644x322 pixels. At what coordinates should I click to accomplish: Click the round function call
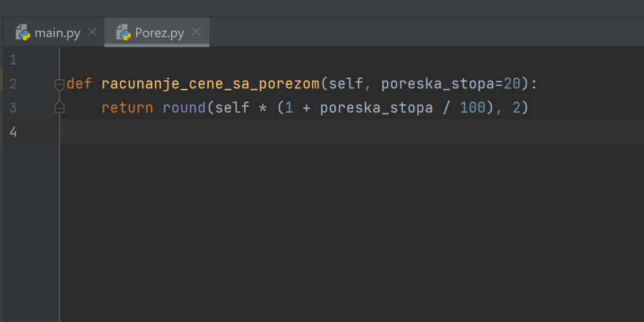(x=185, y=108)
